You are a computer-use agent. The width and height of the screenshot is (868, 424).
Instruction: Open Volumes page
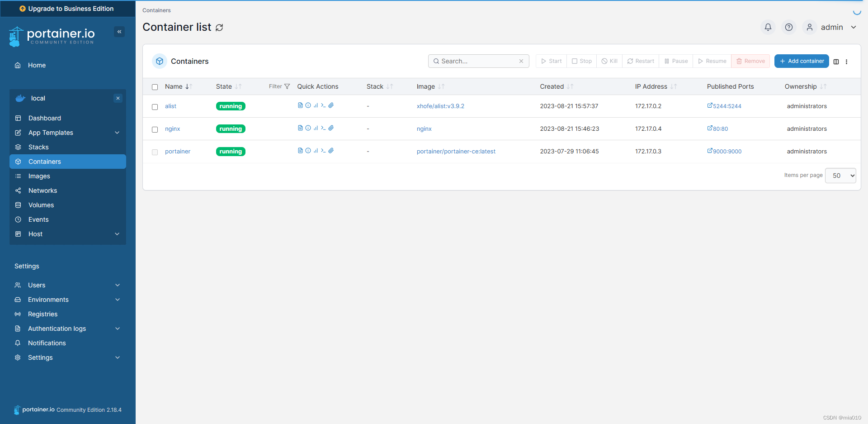pyautogui.click(x=68, y=205)
